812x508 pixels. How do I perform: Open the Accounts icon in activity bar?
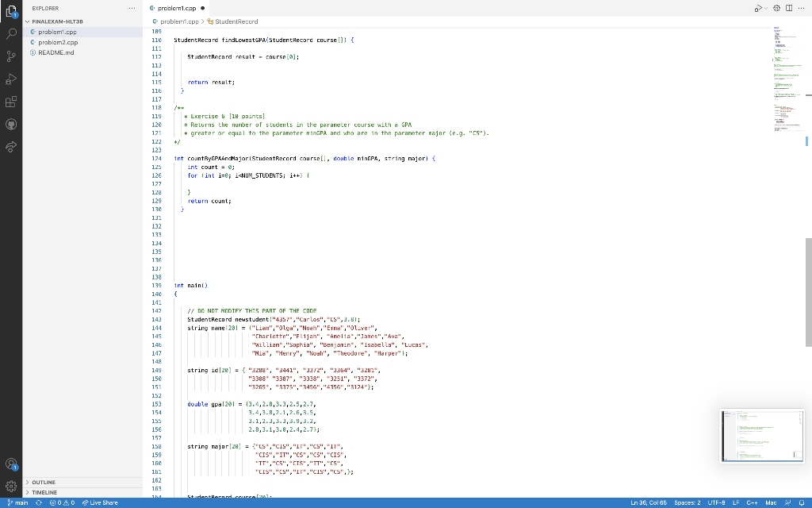coord(10,464)
